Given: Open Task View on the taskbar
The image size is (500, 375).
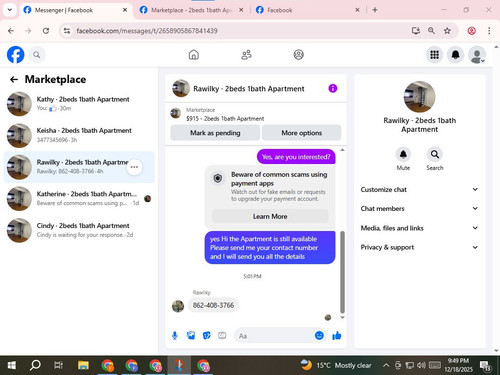Looking at the screenshot, I should click(x=59, y=365).
